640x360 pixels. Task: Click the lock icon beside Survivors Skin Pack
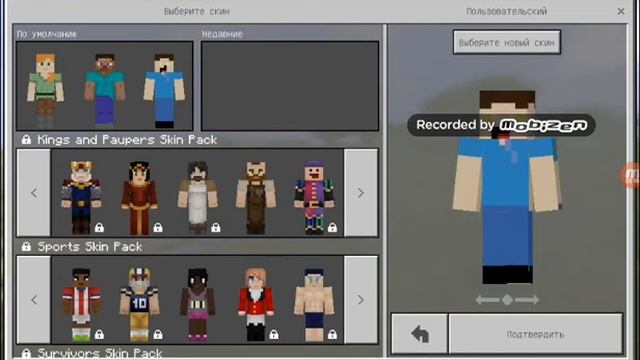pyautogui.click(x=27, y=353)
